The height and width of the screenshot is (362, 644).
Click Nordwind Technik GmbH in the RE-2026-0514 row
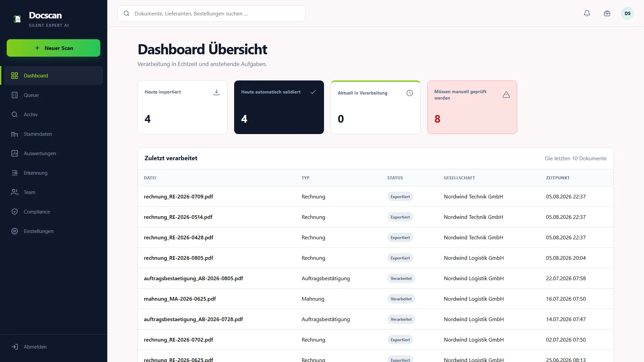pyautogui.click(x=473, y=217)
